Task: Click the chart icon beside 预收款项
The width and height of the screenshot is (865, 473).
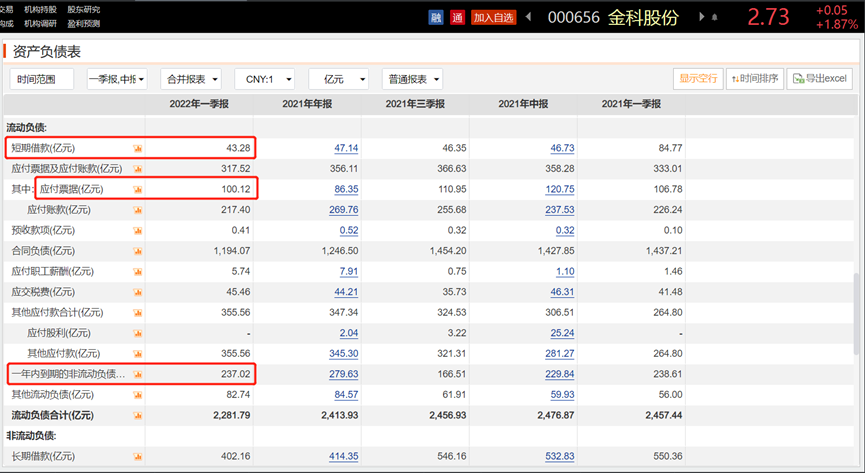Action: (137, 231)
